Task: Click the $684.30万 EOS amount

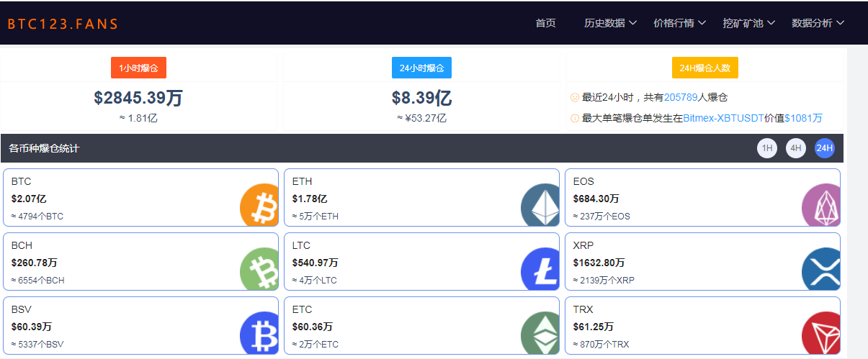Action: tap(596, 199)
